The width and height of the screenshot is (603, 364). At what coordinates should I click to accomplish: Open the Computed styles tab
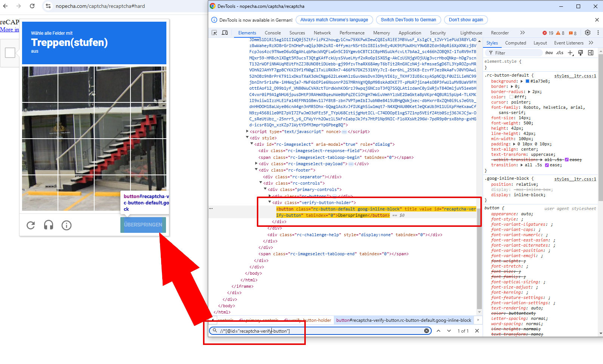(x=515, y=43)
